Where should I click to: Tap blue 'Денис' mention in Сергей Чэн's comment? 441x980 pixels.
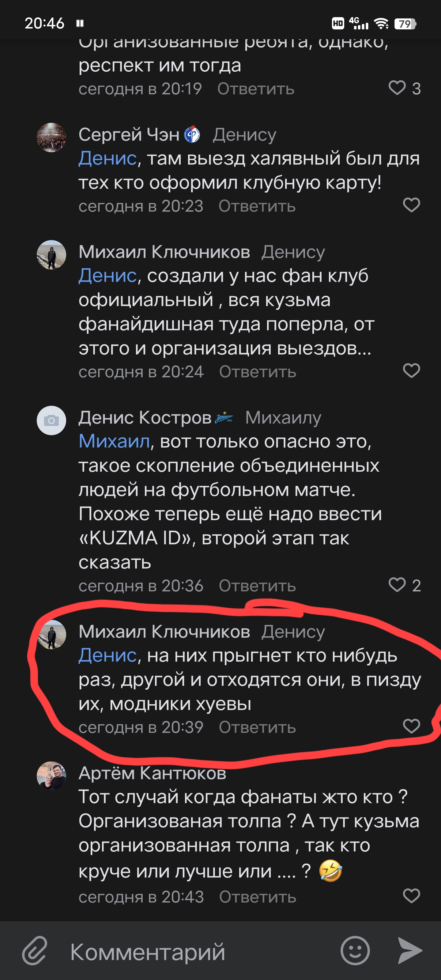tap(107, 158)
